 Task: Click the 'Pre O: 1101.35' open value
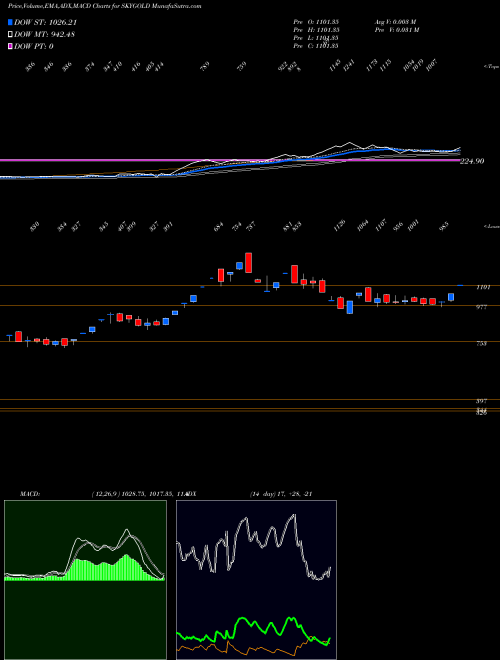pyautogui.click(x=316, y=22)
